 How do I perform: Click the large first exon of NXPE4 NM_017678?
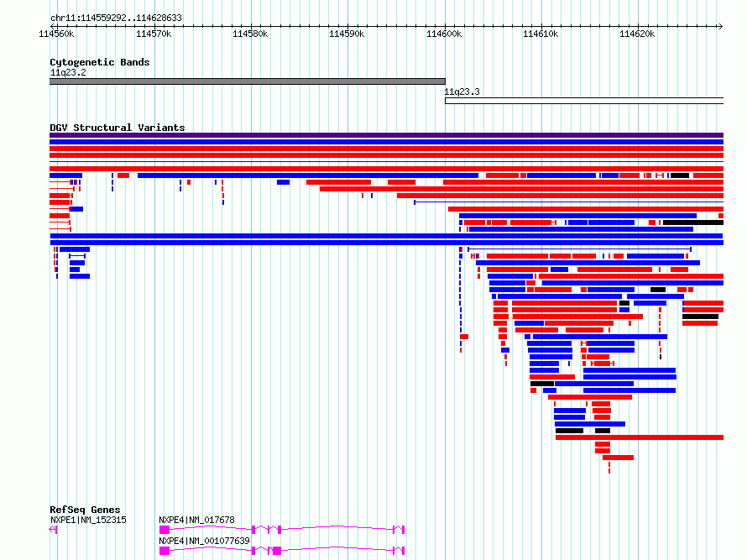coord(165,530)
